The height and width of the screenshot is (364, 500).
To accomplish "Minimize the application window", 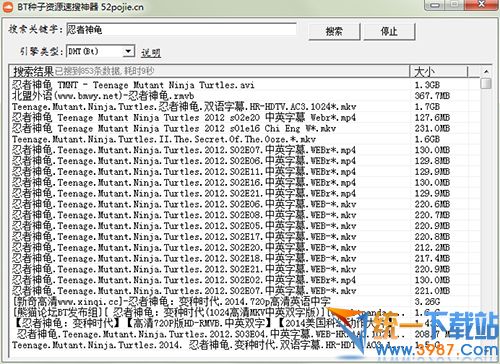I will point(434,5).
